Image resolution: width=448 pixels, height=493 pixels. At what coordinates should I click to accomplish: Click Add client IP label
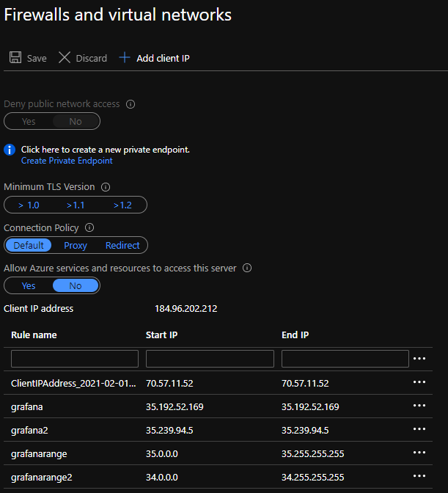pos(163,58)
